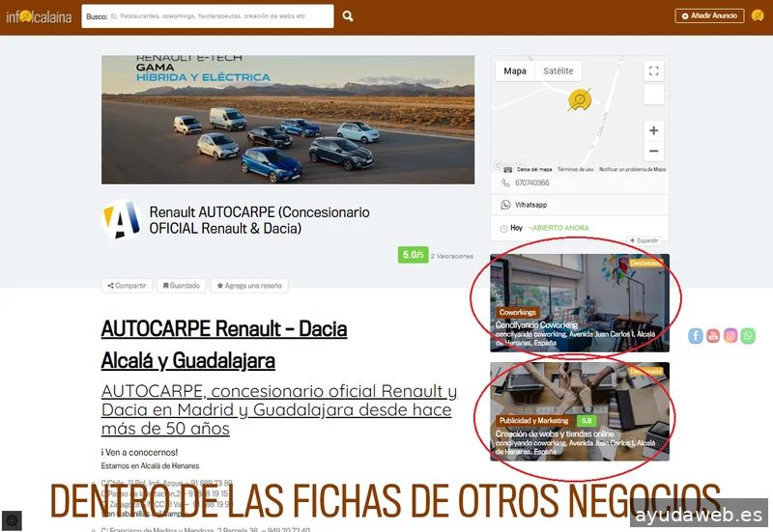Click the Añadir Anuncio button
This screenshot has height=532, width=773.
[709, 15]
